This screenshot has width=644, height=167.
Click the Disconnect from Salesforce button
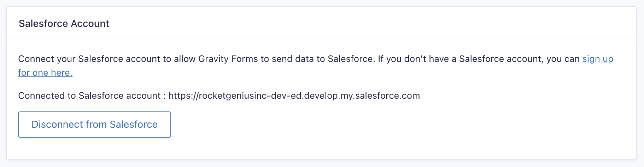tap(94, 125)
